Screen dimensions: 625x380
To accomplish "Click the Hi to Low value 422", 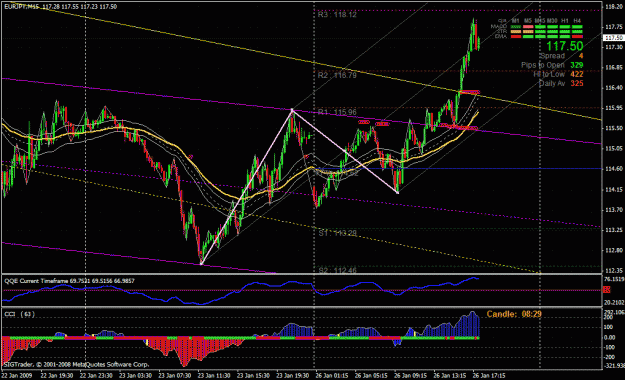I will tap(576, 74).
